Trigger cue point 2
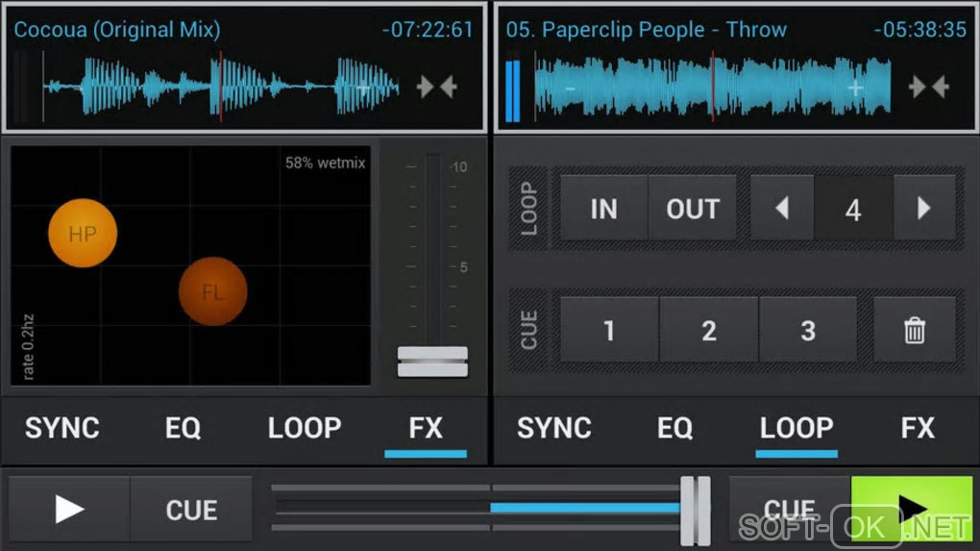The height and width of the screenshot is (551, 980). pyautogui.click(x=709, y=330)
